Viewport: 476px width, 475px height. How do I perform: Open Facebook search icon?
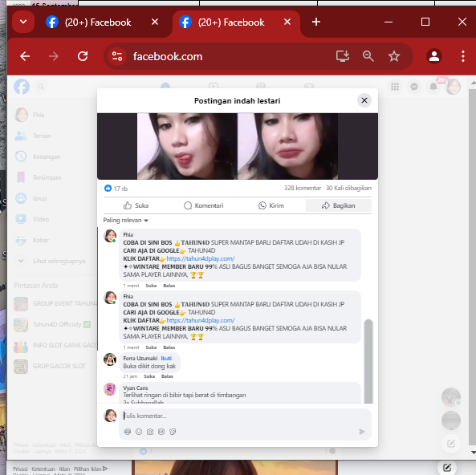tap(41, 87)
